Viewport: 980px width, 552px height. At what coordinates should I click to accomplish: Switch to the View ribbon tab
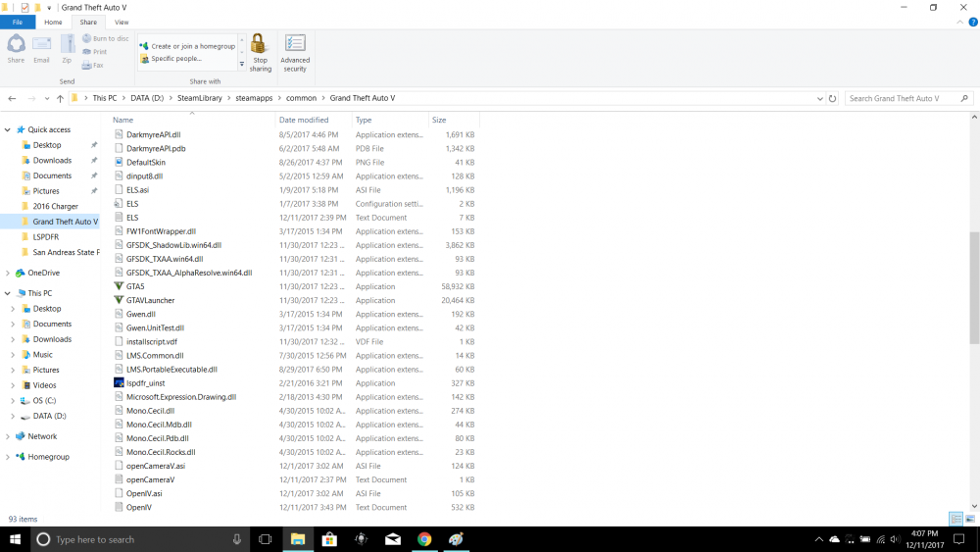pyautogui.click(x=122, y=22)
